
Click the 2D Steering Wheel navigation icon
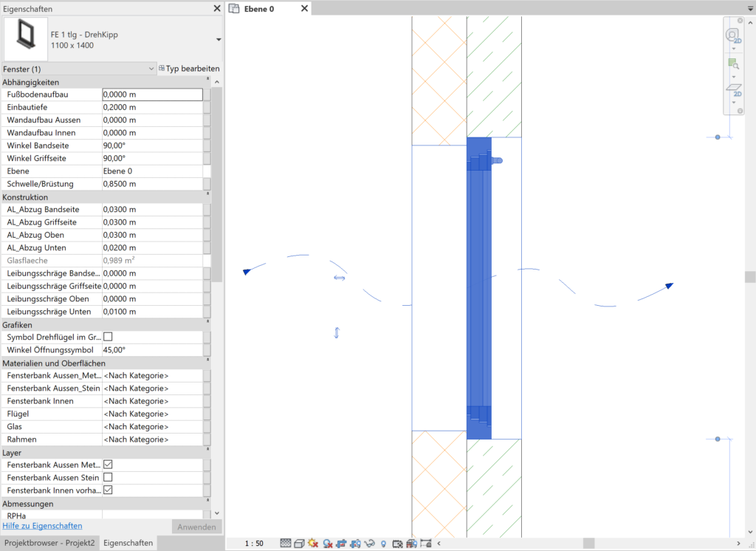point(732,35)
